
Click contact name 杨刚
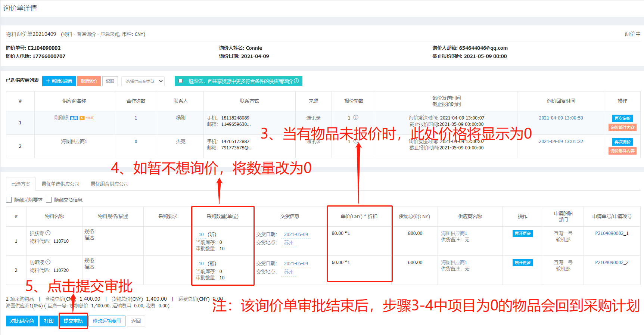181,118
